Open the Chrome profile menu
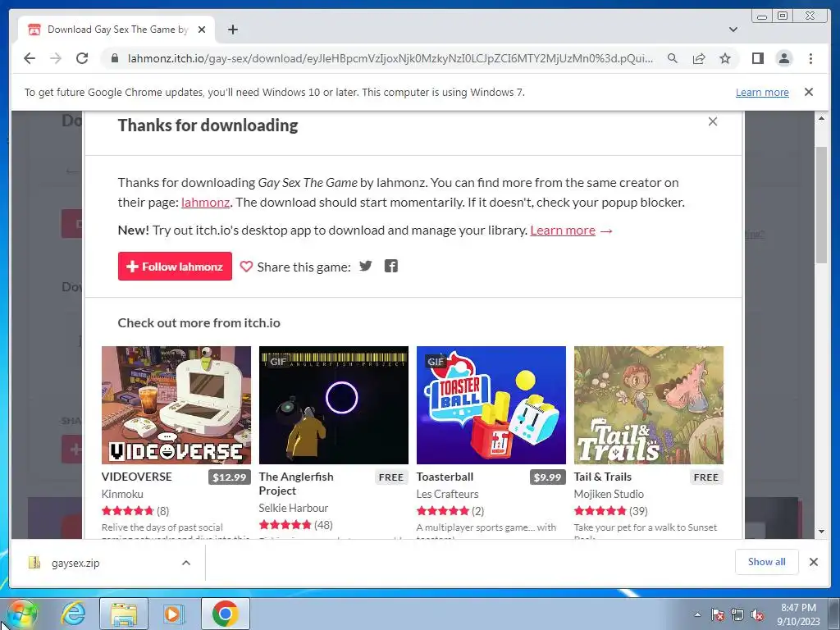The height and width of the screenshot is (630, 840). point(783,58)
